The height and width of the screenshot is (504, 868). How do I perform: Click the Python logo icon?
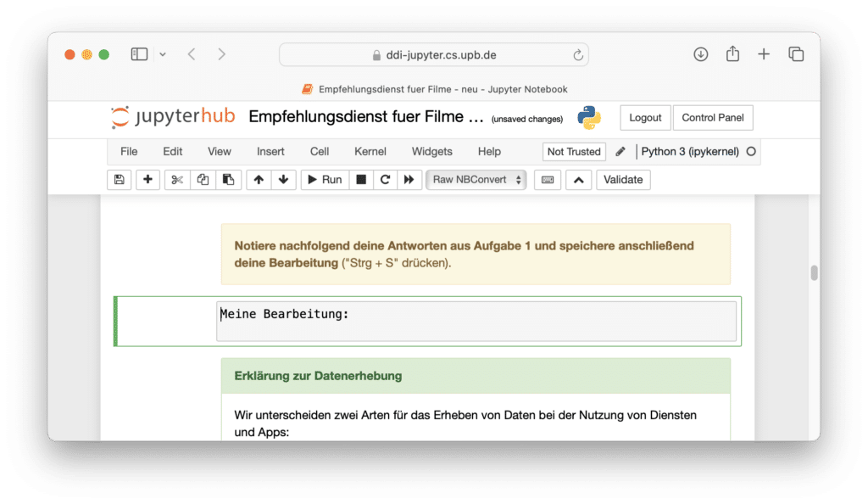[x=589, y=117]
